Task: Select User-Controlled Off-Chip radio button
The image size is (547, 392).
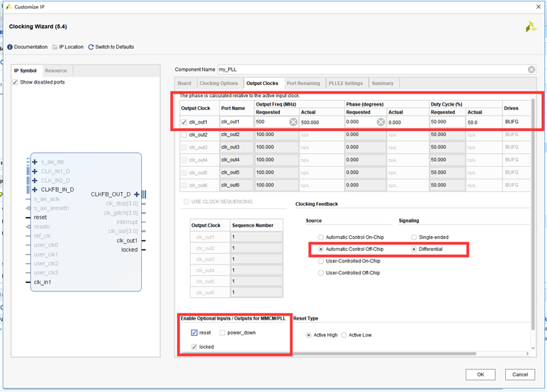Action: click(x=320, y=273)
